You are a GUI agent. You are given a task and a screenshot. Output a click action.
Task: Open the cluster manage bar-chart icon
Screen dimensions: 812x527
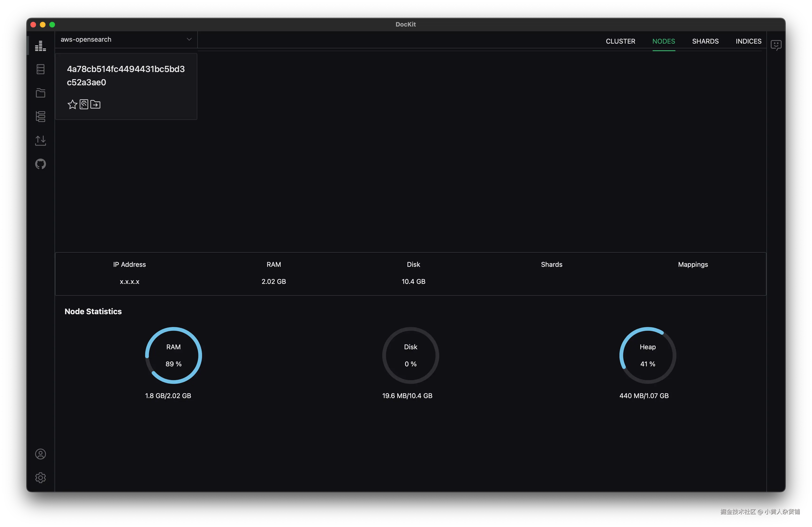(40, 46)
